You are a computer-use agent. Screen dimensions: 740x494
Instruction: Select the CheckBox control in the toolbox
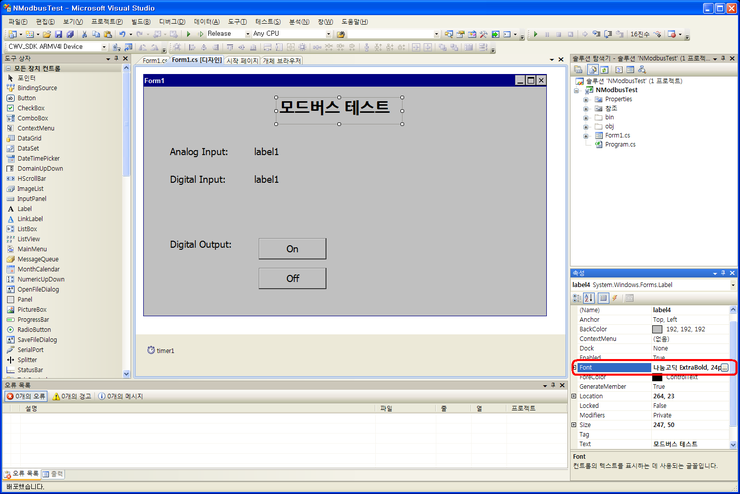point(31,108)
